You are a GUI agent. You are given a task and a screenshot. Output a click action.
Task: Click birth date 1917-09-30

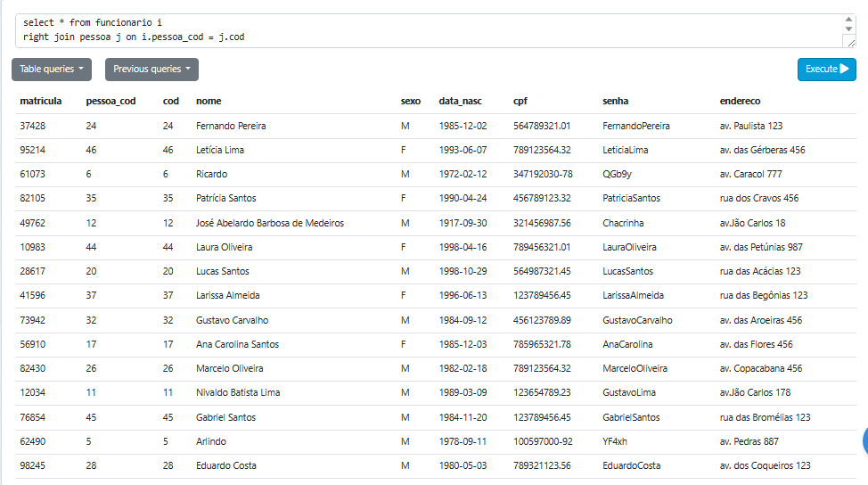463,223
